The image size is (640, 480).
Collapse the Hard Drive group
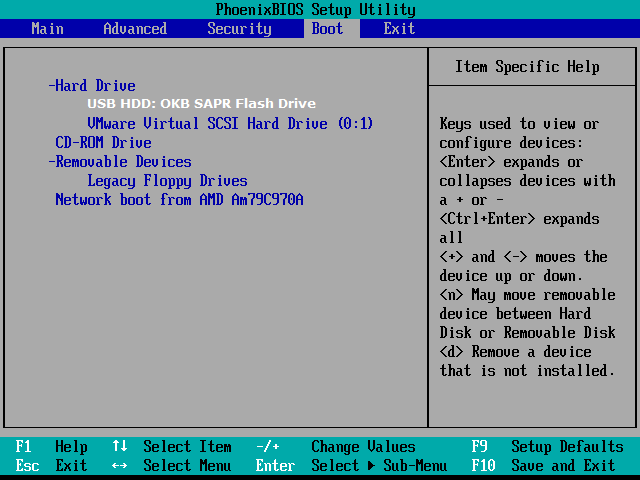[x=92, y=86]
